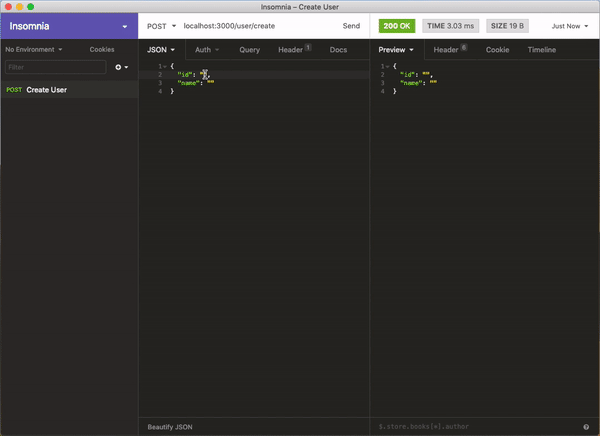Collapse line 1 fold in request editor
Screen dimensions: 600x436
point(165,67)
